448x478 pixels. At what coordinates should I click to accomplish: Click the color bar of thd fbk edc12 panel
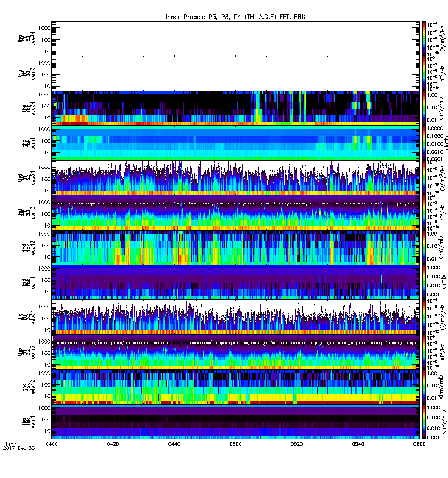coord(424,247)
